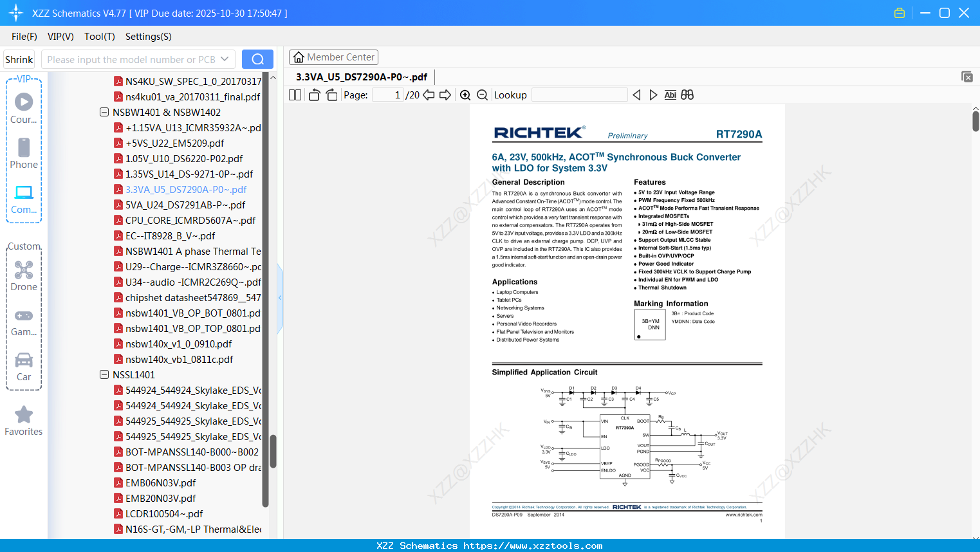The image size is (980, 552).
Task: Open chipshet datasheet547869 file
Action: (188, 297)
